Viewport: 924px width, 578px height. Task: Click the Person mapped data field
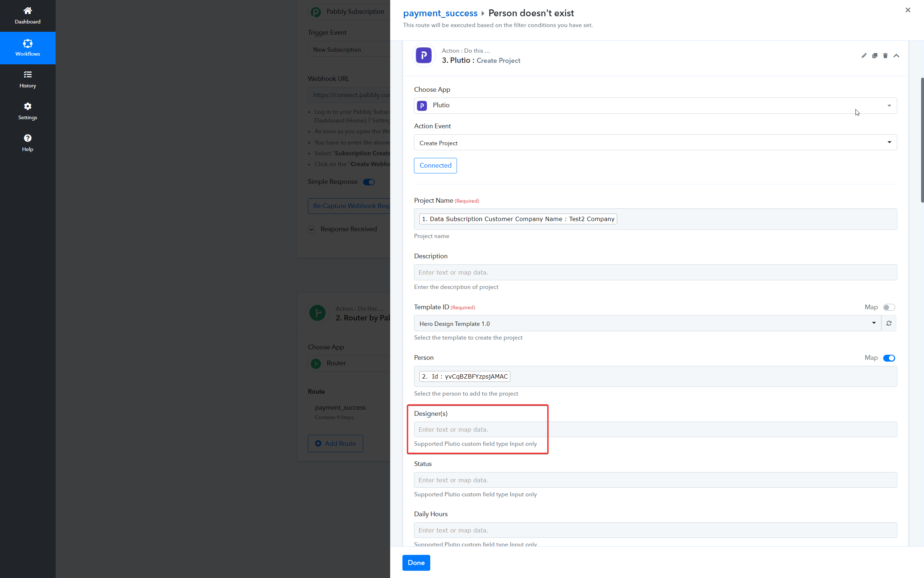click(655, 376)
